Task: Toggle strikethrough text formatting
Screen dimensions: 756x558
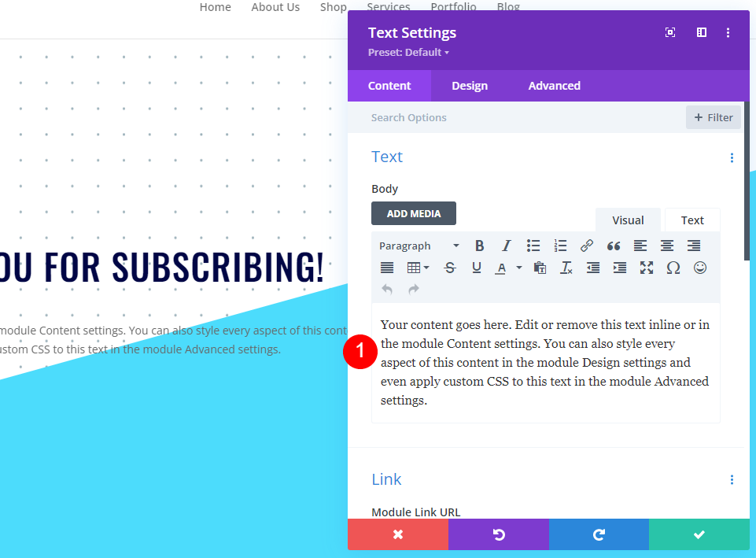Action: click(x=449, y=268)
